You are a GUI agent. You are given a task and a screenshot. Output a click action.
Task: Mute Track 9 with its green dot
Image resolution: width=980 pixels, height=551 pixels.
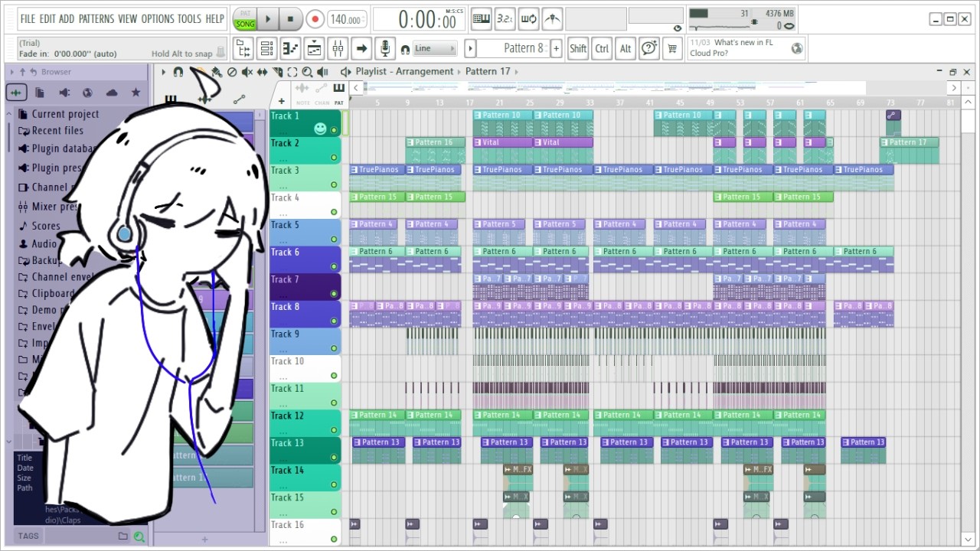click(334, 348)
